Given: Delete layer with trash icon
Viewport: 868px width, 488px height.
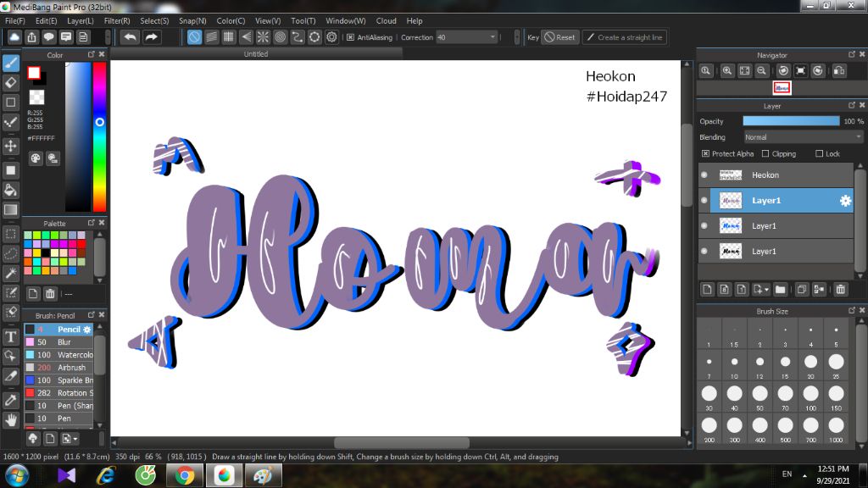Looking at the screenshot, I should 840,290.
